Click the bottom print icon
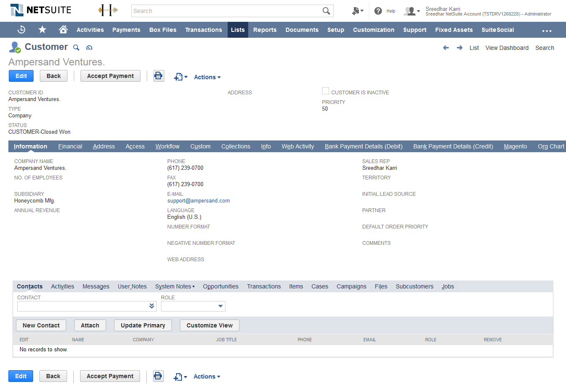 [158, 376]
